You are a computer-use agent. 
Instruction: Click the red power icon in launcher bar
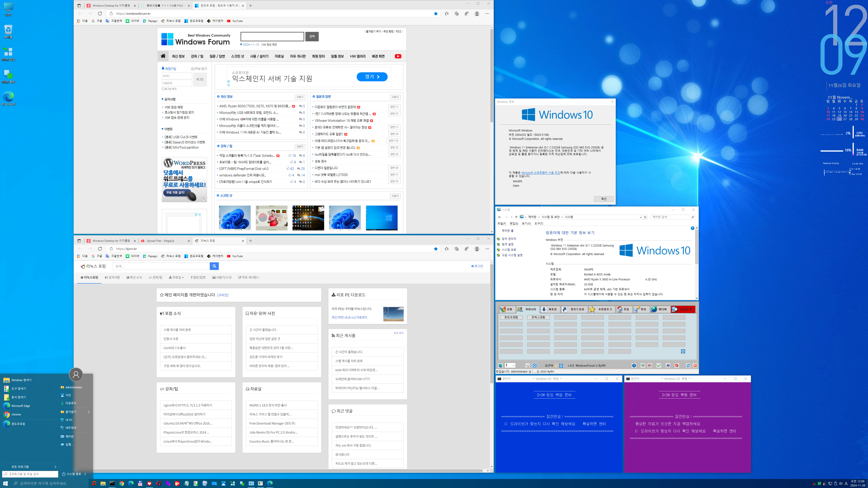[x=695, y=365]
